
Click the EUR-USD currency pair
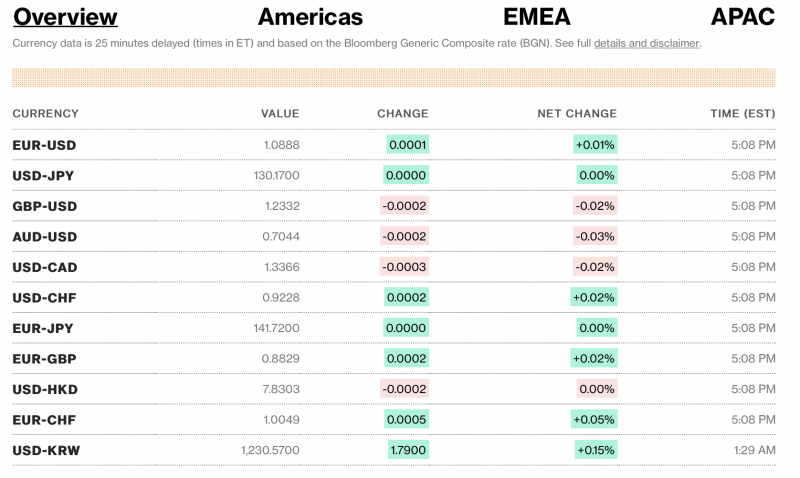(44, 145)
